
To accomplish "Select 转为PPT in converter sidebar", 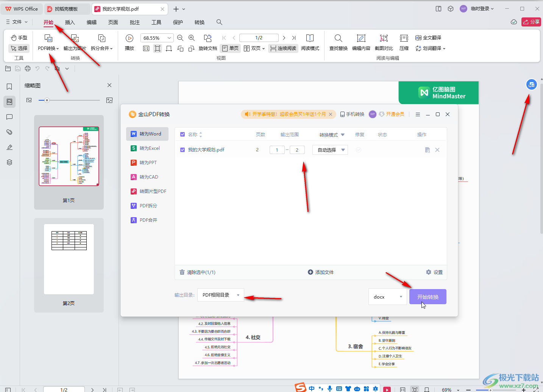I will (147, 163).
